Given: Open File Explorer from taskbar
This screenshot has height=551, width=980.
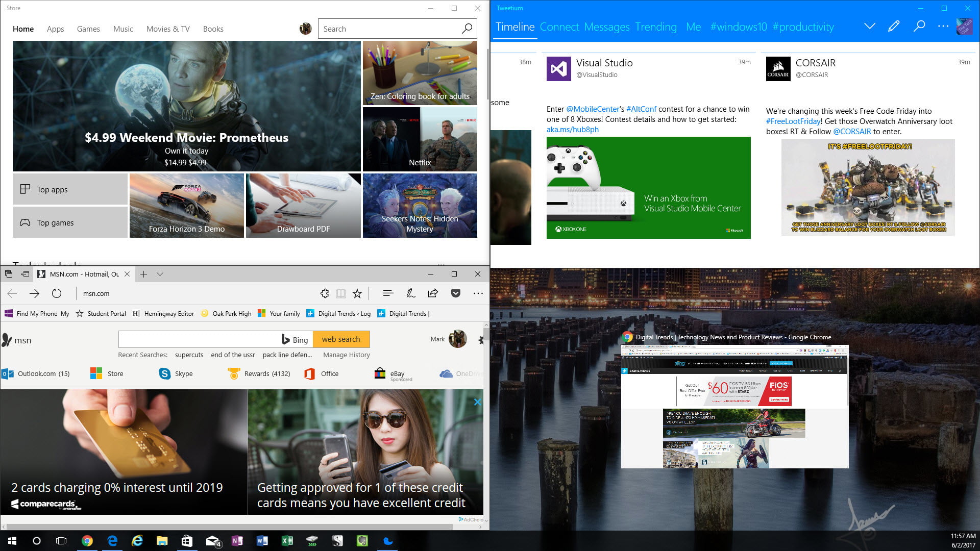Looking at the screenshot, I should coord(162,541).
